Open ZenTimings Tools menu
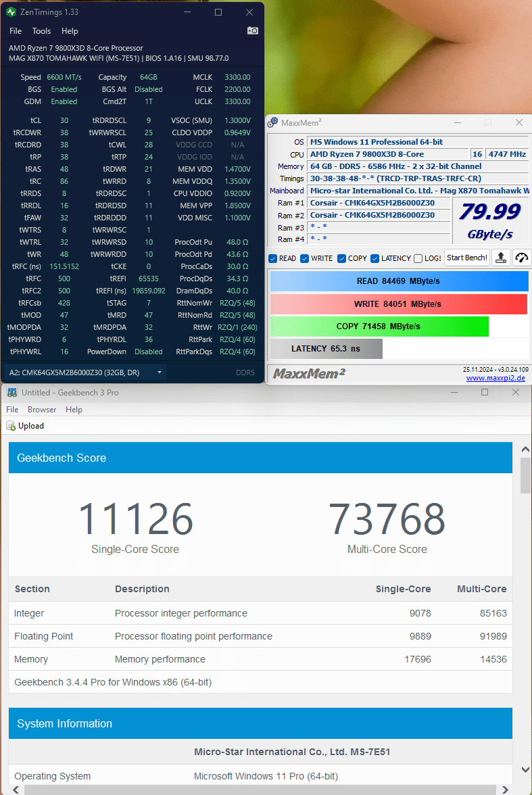The width and height of the screenshot is (532, 795). 42,31
